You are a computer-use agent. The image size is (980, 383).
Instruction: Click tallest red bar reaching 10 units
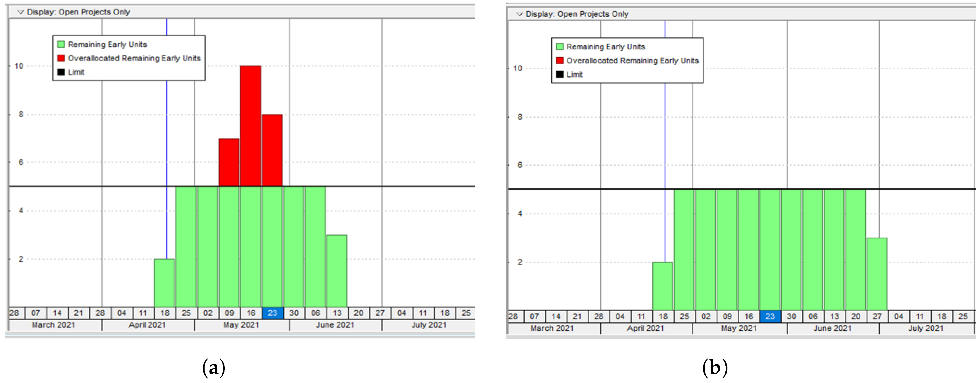(x=250, y=126)
